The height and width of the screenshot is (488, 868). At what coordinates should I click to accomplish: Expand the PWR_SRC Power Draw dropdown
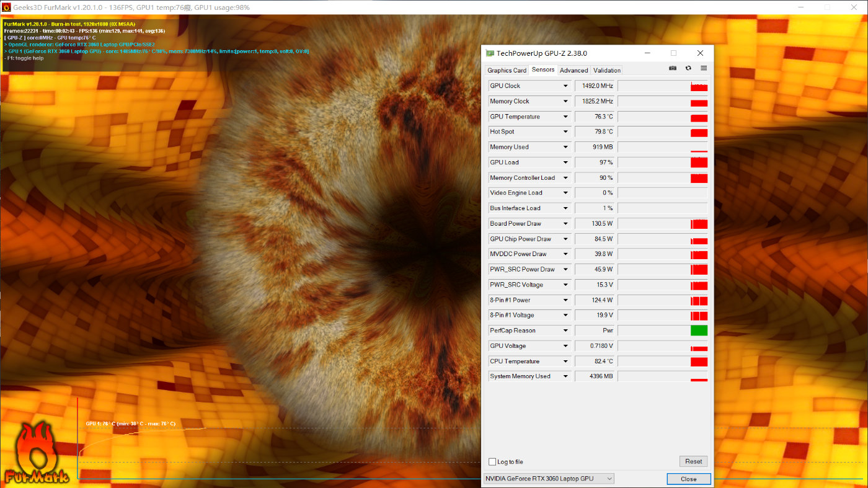coord(565,270)
